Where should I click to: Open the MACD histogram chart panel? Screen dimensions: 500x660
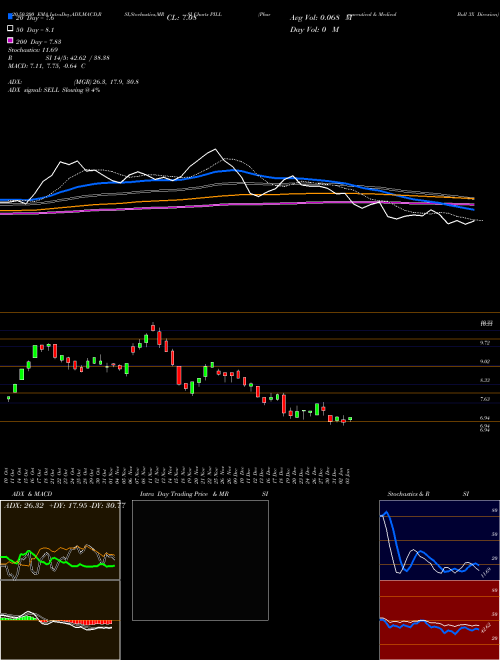(60, 620)
